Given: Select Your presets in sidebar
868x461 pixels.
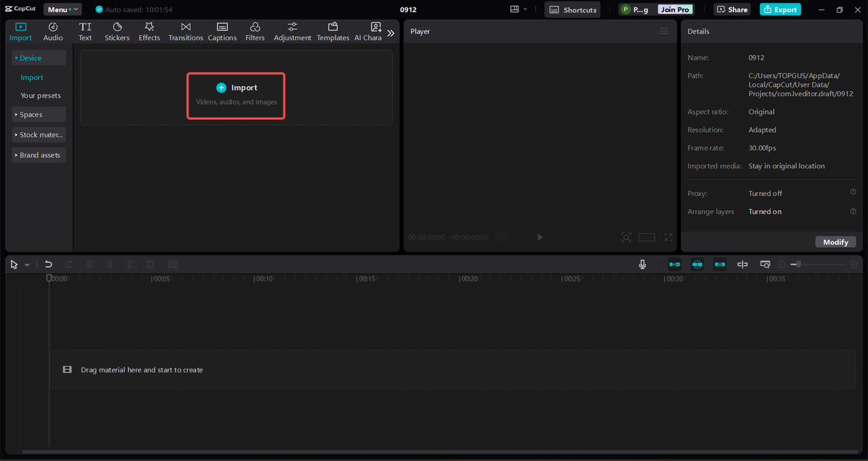Looking at the screenshot, I should [41, 96].
